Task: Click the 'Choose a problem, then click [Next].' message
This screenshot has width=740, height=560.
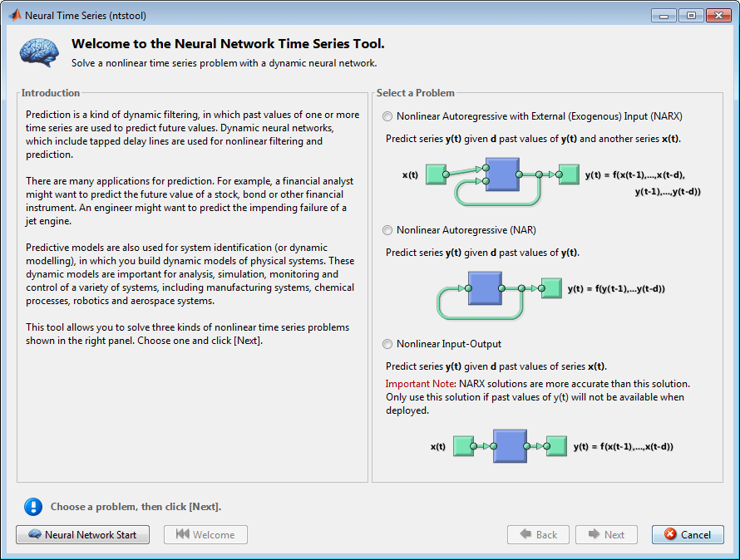Action: (136, 507)
